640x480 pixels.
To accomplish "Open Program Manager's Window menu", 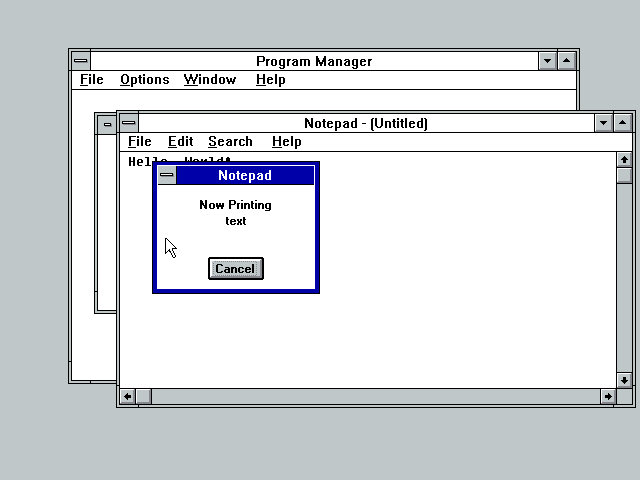I will [210, 80].
